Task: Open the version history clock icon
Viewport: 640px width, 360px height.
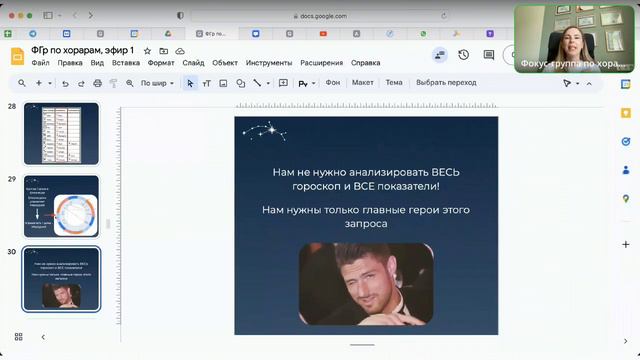Action: point(463,55)
